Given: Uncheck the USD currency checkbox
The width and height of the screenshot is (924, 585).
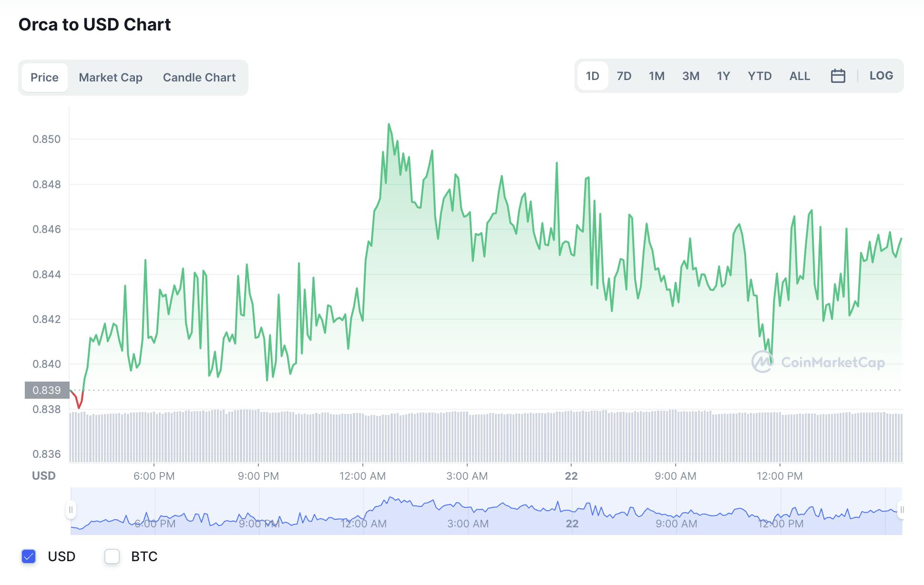Looking at the screenshot, I should point(29,556).
